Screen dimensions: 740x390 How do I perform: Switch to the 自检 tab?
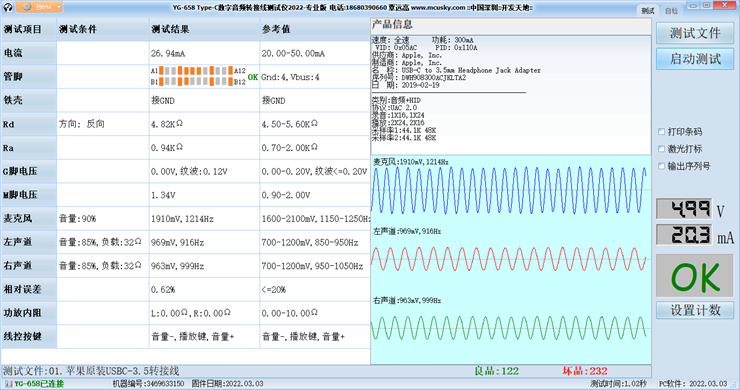[x=671, y=11]
